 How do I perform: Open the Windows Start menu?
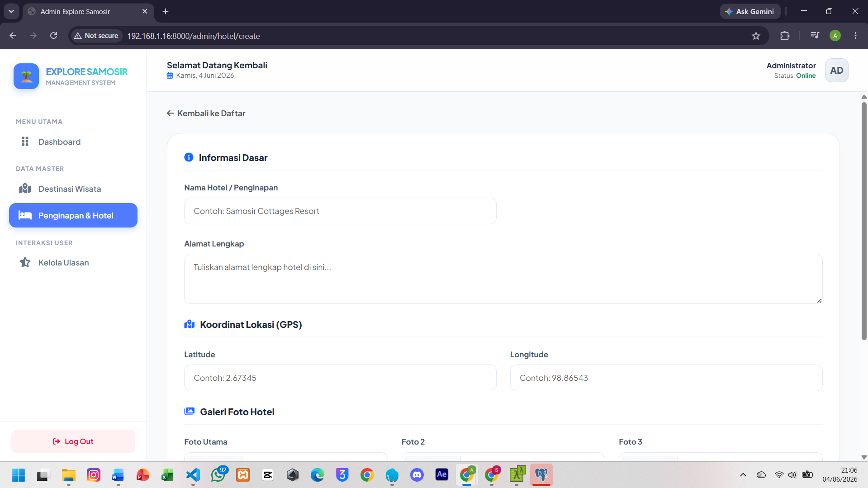[x=18, y=475]
